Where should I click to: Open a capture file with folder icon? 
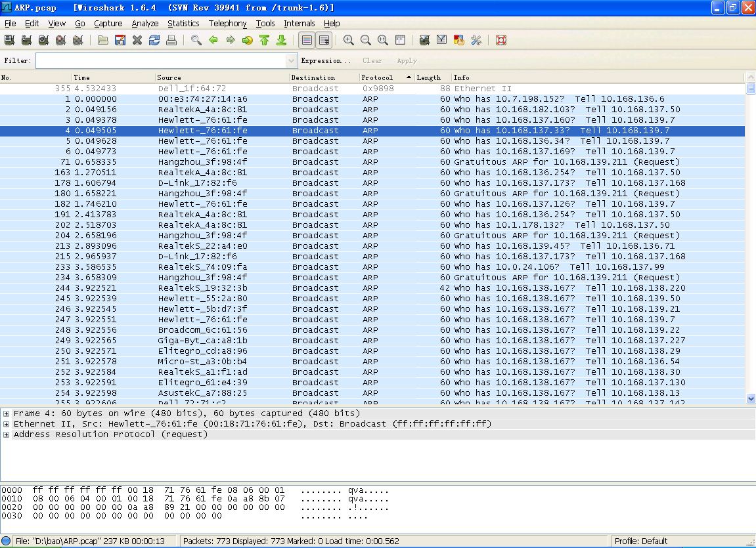[x=103, y=40]
